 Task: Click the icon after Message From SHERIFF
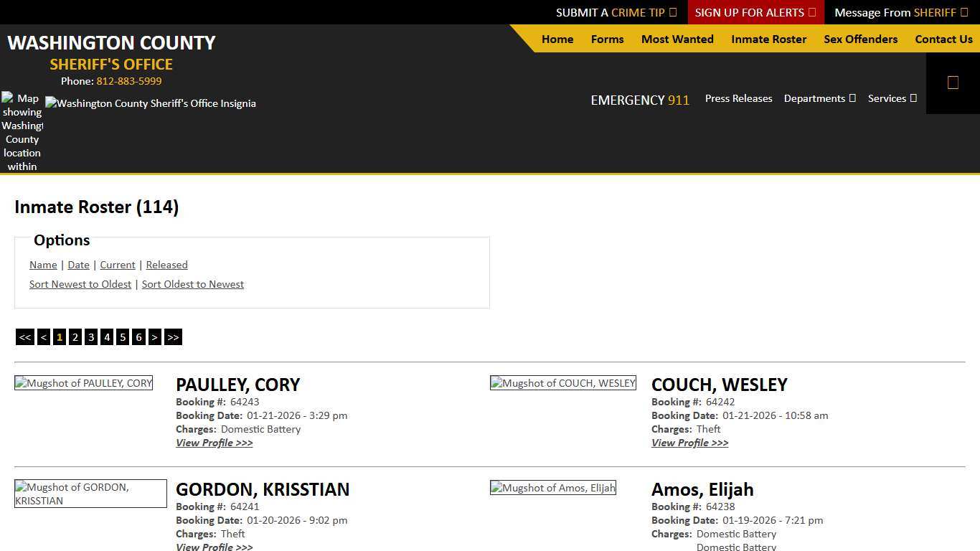coord(965,12)
